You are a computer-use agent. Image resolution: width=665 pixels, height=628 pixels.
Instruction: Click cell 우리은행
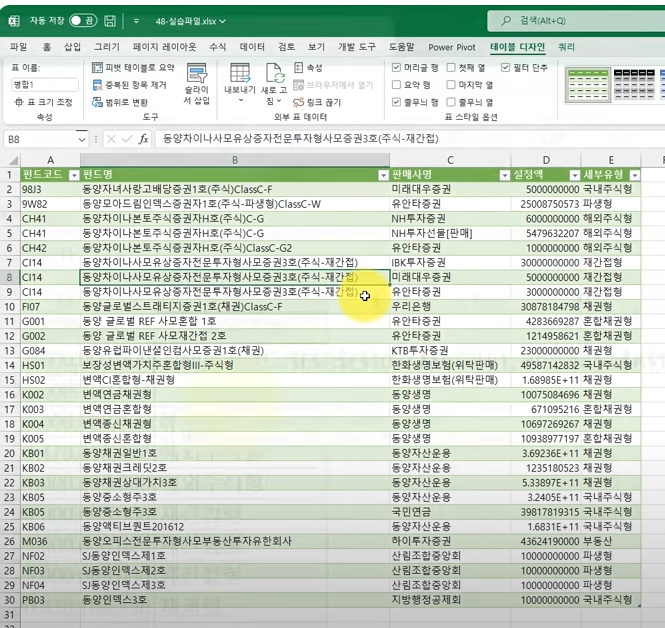tap(450, 307)
